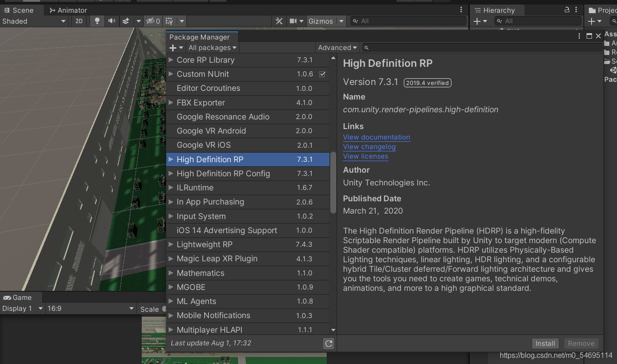Click package list scroll down arrow

pyautogui.click(x=333, y=330)
